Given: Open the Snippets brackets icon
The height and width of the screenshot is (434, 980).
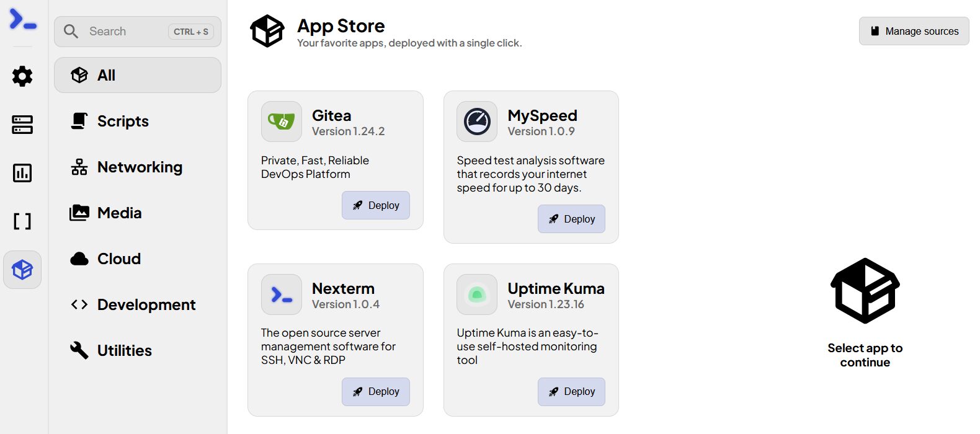Looking at the screenshot, I should (22, 221).
